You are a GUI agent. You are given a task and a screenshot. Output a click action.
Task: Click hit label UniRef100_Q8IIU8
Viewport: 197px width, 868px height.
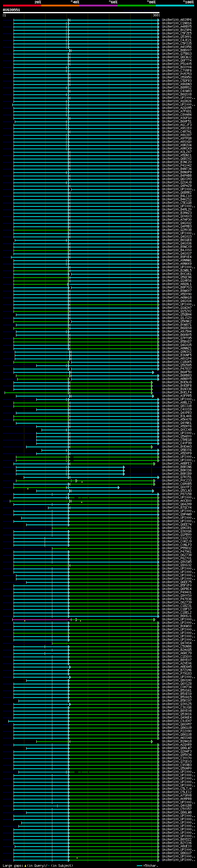(x=177, y=406)
